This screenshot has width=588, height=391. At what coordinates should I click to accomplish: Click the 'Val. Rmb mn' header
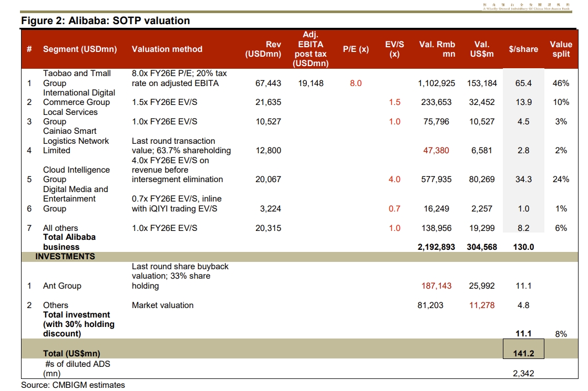click(437, 49)
